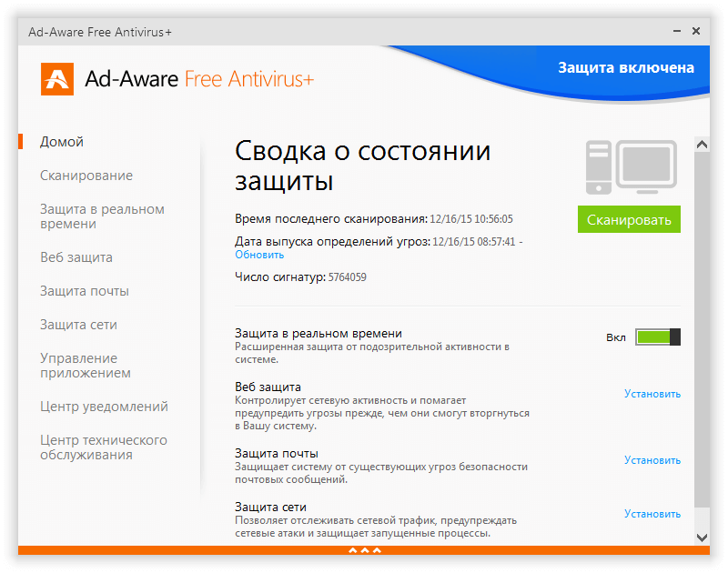The image size is (728, 573).
Task: Click the Ad-Aware logo icon
Action: click(x=56, y=79)
